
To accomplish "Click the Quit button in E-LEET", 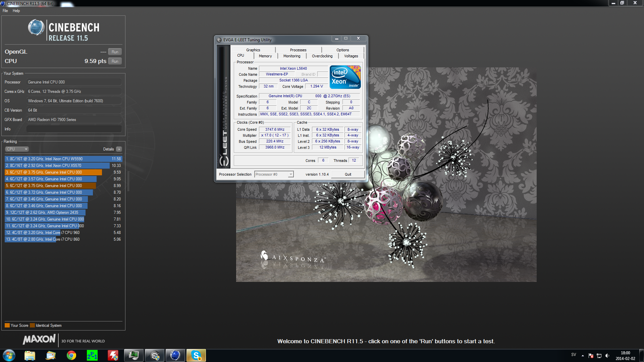I will [348, 174].
